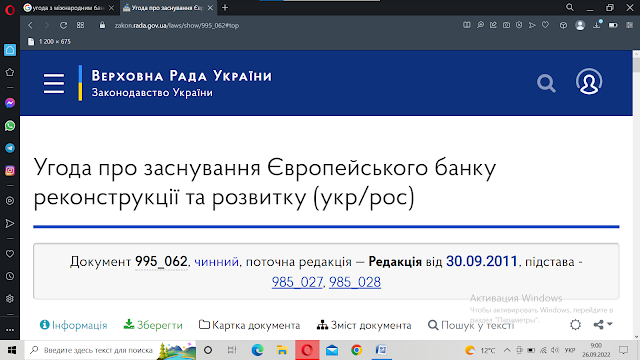The width and height of the screenshot is (640, 360).
Task: Close the Google search tab
Action: (x=111, y=8)
